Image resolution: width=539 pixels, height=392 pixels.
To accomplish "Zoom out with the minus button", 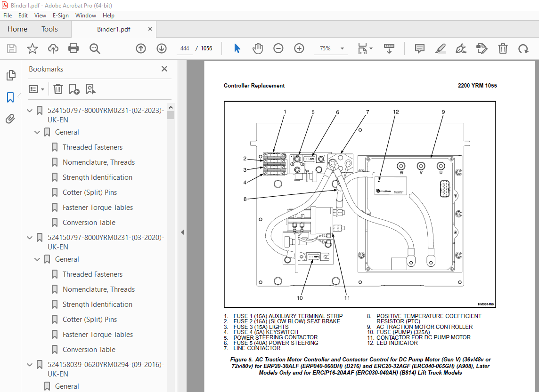I will point(278,48).
